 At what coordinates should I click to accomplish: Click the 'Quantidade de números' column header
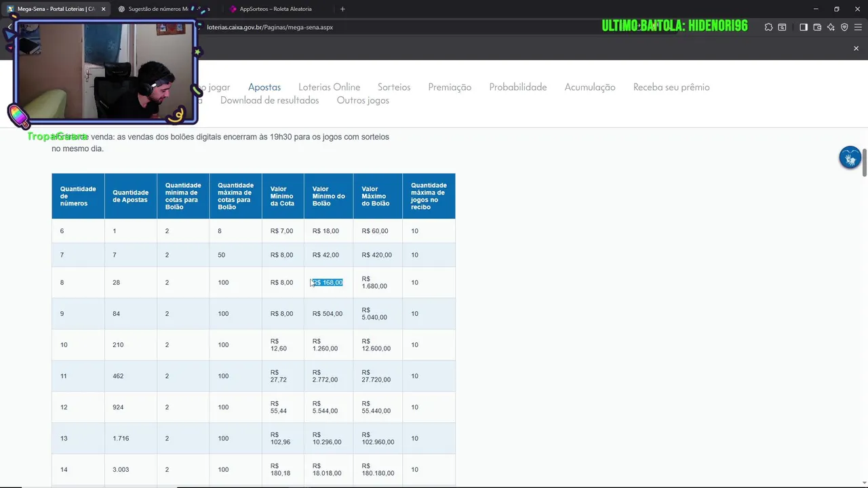(78, 196)
